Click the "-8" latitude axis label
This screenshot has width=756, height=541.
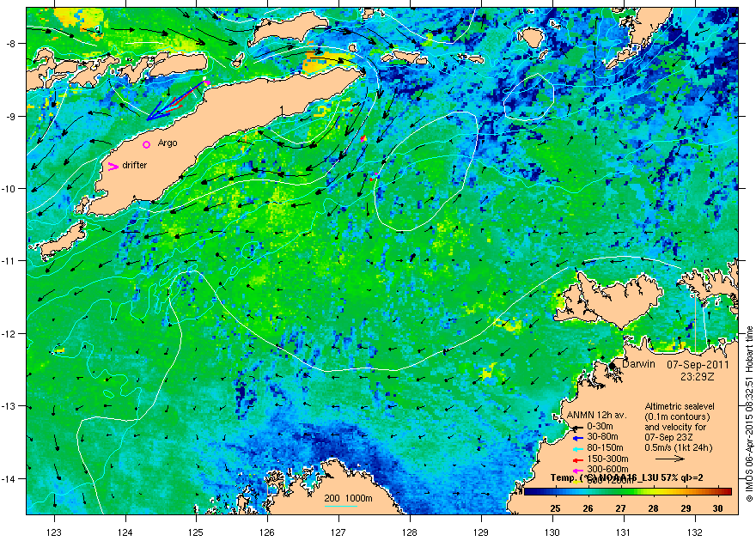(x=10, y=43)
